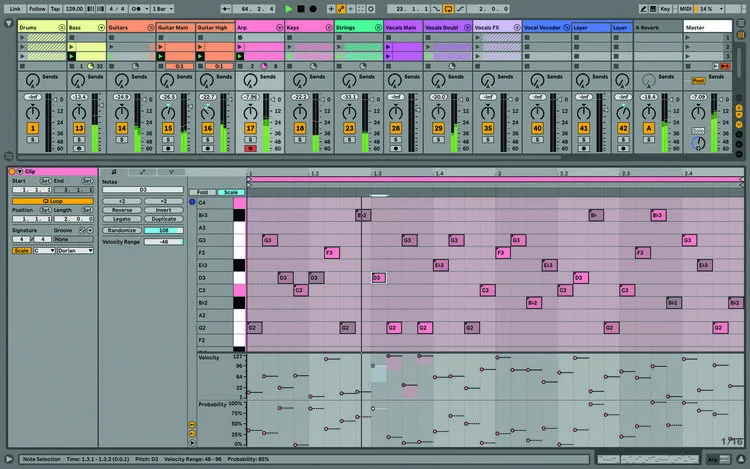
Task: Disarm the red record arm on Arp track
Action: coord(250,149)
